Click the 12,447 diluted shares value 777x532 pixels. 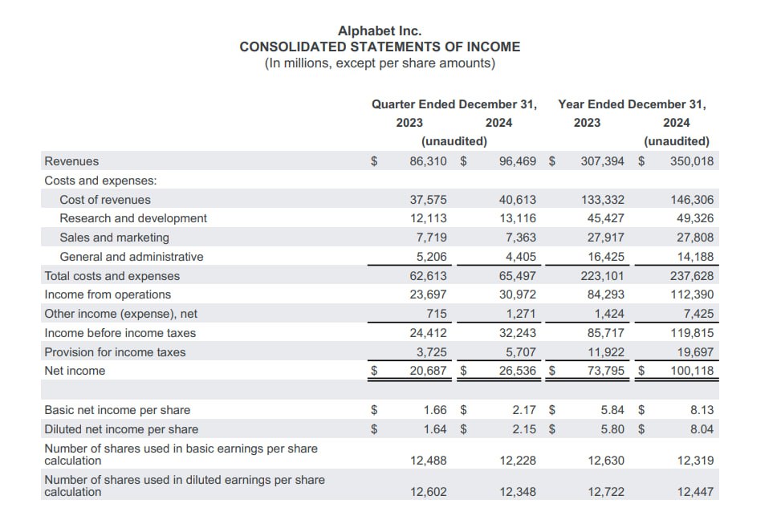694,492
